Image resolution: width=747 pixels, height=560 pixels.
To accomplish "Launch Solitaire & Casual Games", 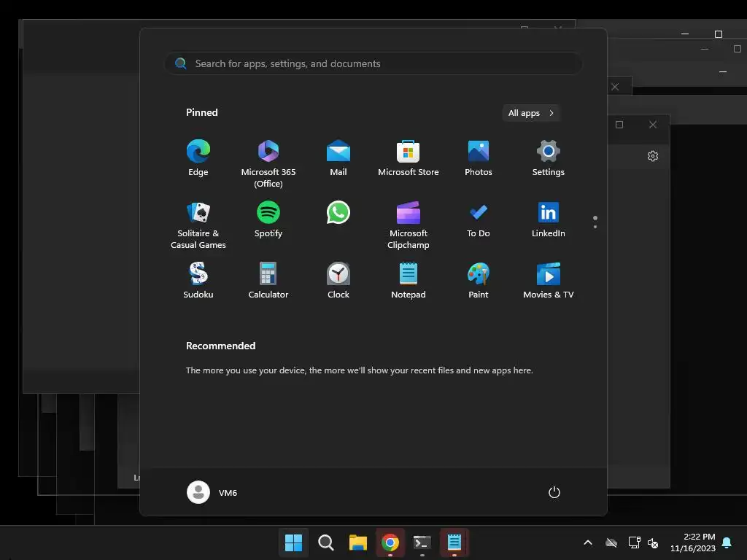I will [x=198, y=225].
